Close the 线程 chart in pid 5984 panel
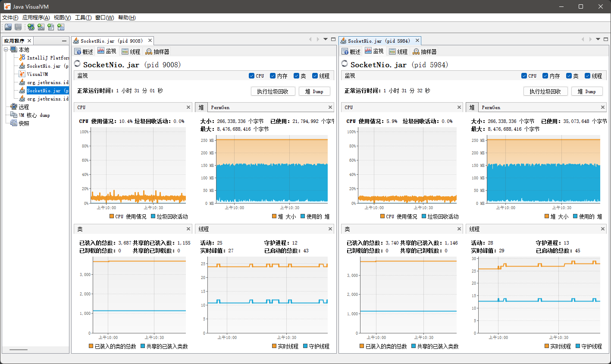Screen dimensions: 611x364 pyautogui.click(x=603, y=229)
